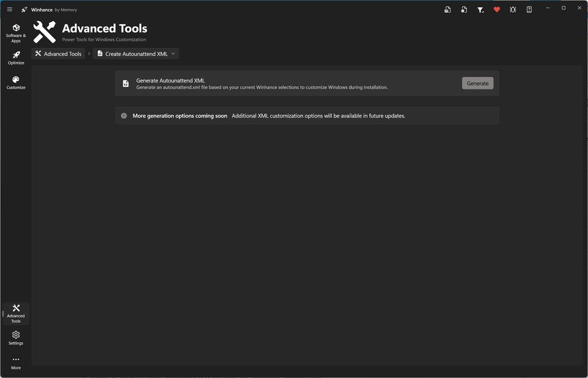Screen dimensions: 588x378
Task: Toggle the filter funnel icon
Action: click(481, 10)
